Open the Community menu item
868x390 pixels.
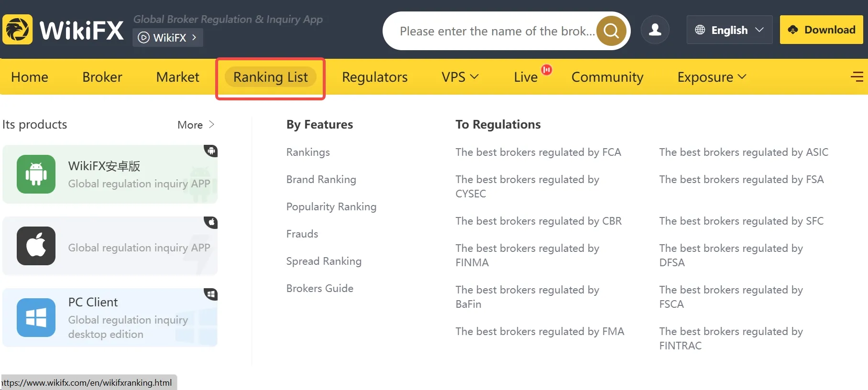click(x=607, y=77)
